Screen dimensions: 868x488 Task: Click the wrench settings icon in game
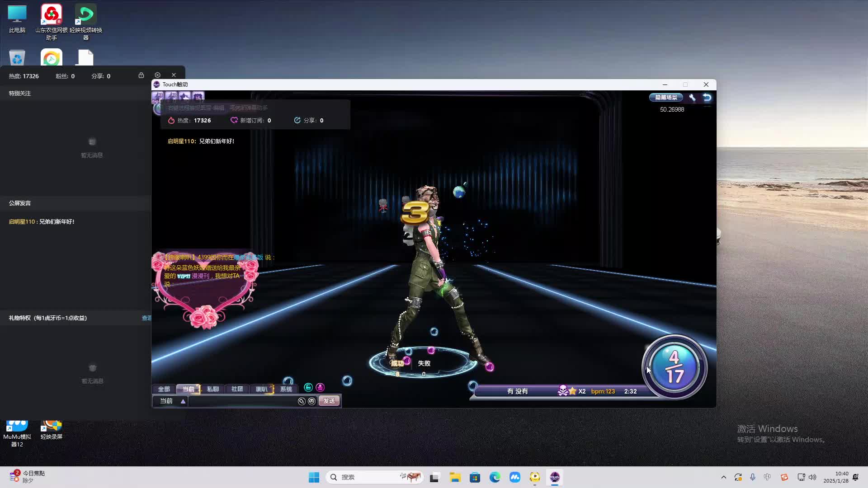click(x=692, y=97)
